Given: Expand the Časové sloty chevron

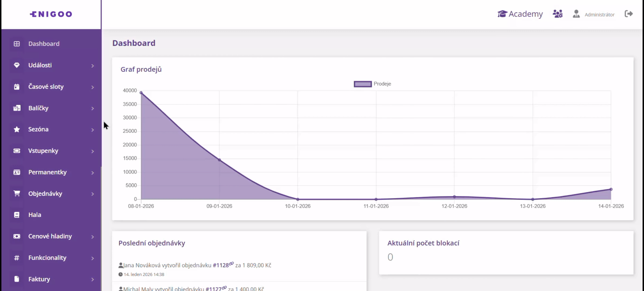Looking at the screenshot, I should point(92,87).
